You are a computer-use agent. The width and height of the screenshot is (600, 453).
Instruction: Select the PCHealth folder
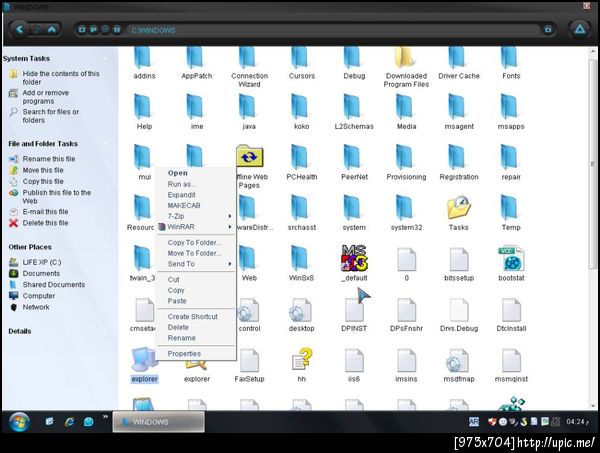coord(302,162)
